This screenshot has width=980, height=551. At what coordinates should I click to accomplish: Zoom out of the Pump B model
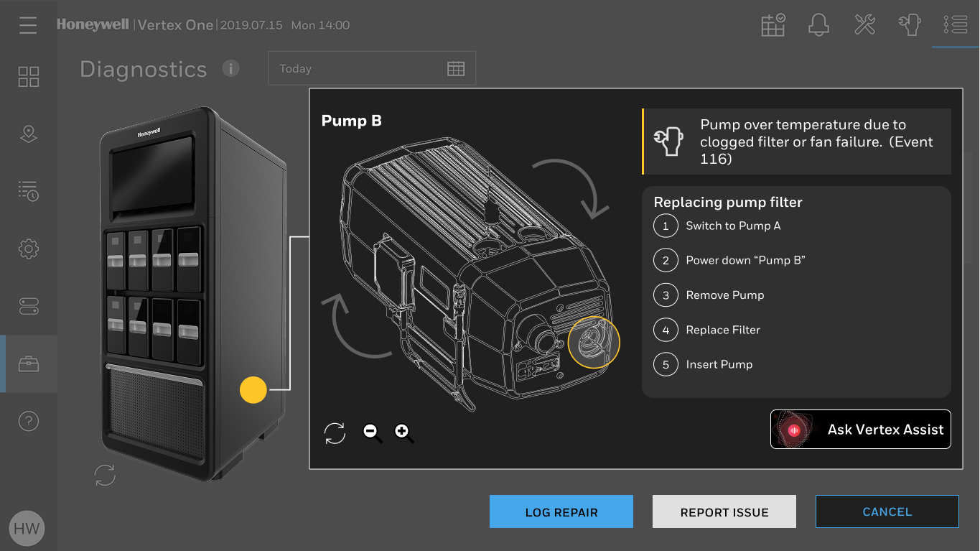tap(372, 432)
